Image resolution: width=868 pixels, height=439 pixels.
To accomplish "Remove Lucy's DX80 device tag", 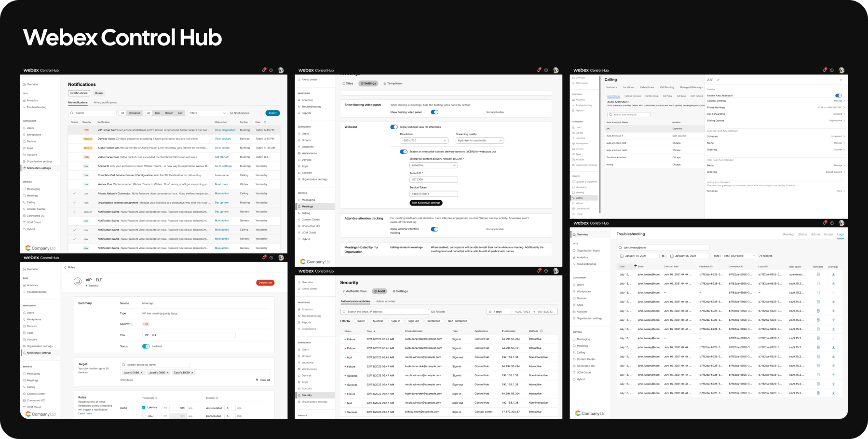I will [x=141, y=373].
